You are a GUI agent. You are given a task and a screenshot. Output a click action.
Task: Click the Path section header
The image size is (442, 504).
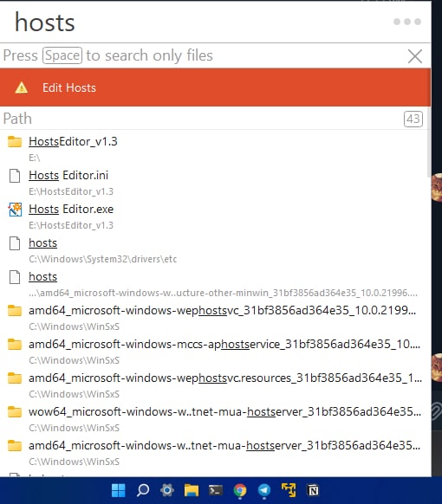pyautogui.click(x=17, y=119)
